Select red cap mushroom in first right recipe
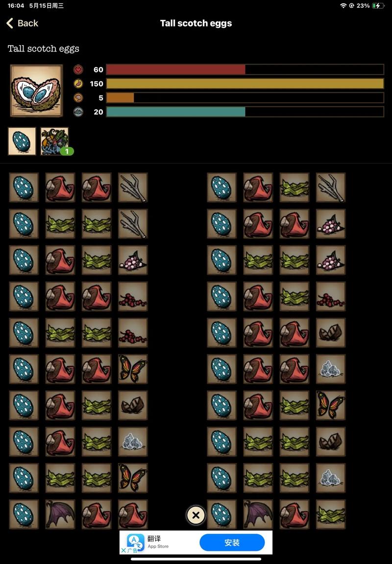Screen dimensions: 392x564 [x=258, y=187]
